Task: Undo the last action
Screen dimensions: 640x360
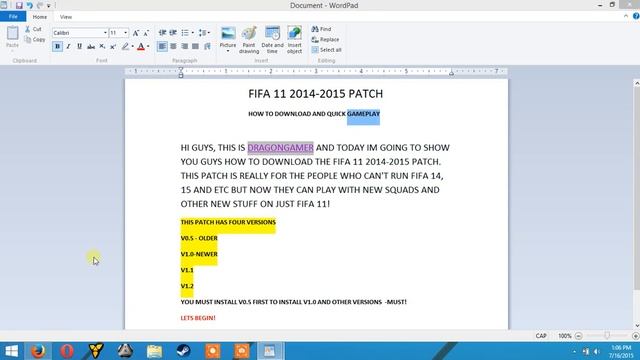Action: coord(30,5)
